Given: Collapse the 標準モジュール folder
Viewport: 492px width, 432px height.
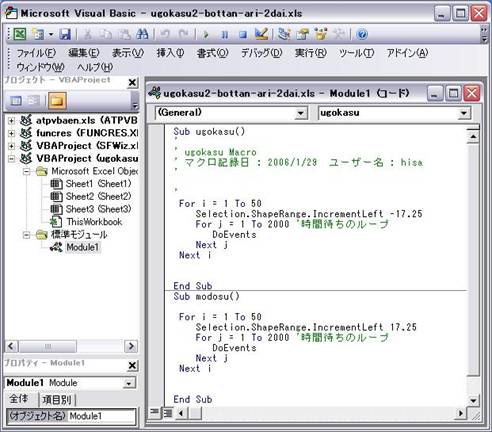Looking at the screenshot, I should pyautogui.click(x=26, y=235).
